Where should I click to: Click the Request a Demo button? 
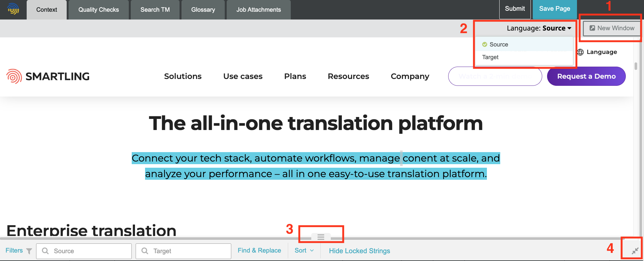(586, 76)
